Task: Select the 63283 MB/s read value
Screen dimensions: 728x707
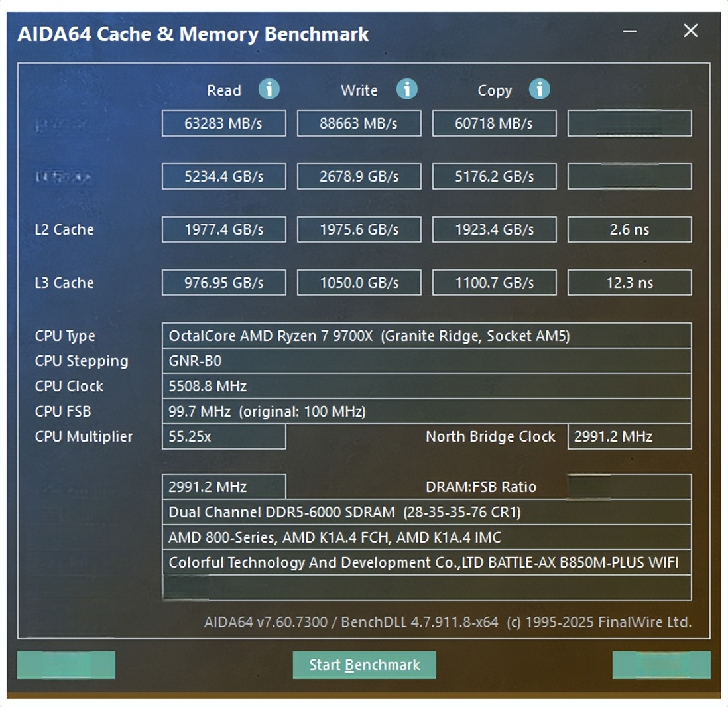Action: [x=224, y=123]
